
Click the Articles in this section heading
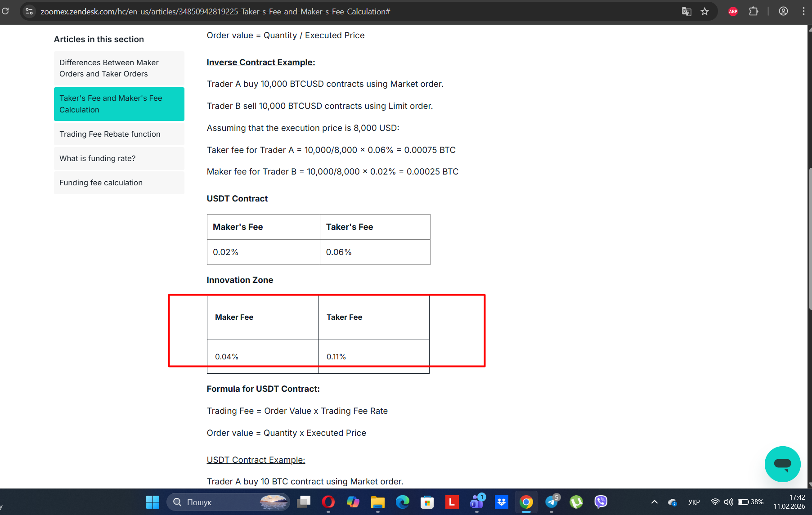(x=99, y=39)
